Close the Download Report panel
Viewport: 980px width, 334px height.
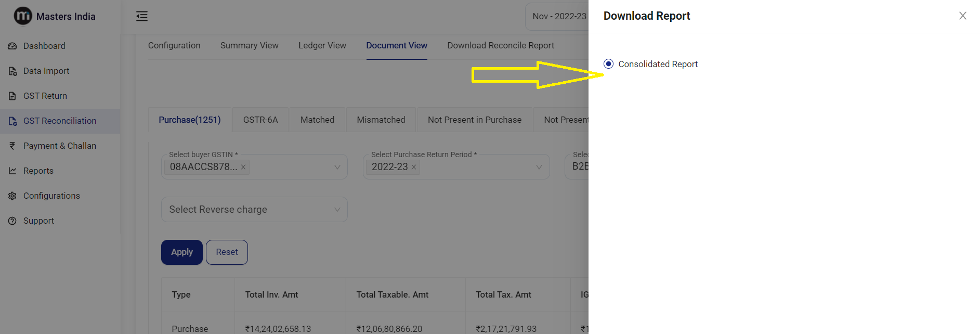click(x=962, y=16)
